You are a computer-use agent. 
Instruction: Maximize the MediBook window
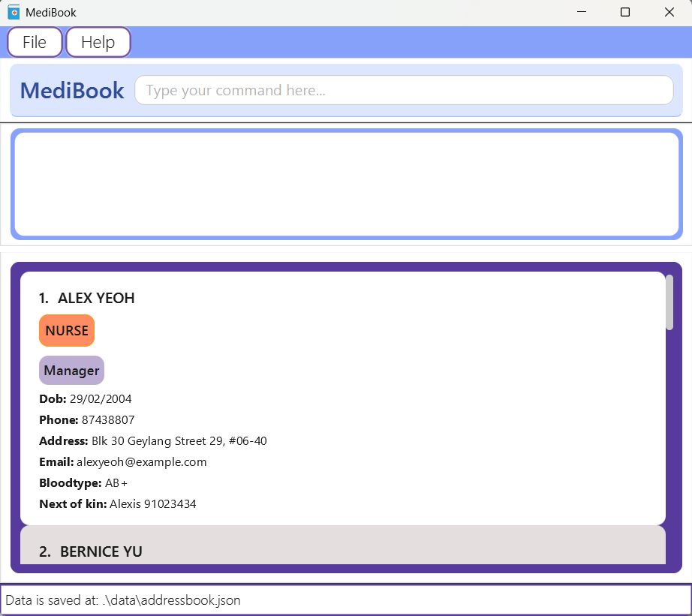(625, 12)
